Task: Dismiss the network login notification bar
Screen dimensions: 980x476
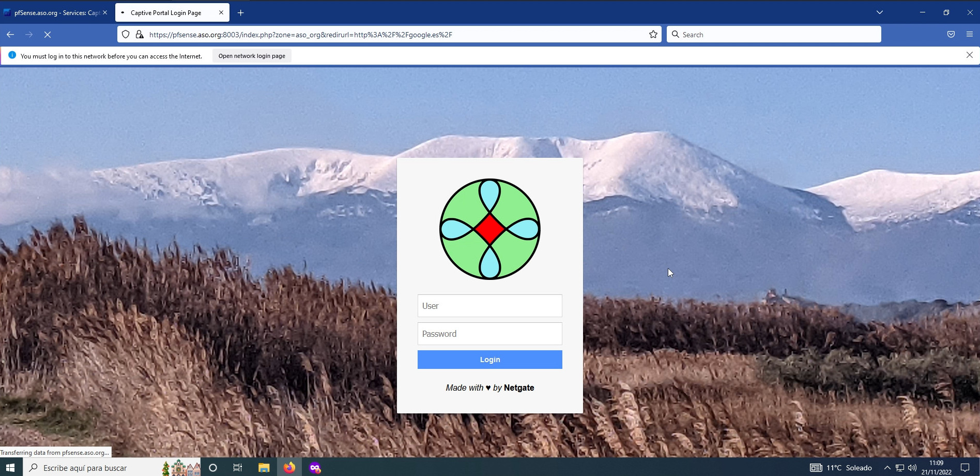Action: click(969, 55)
